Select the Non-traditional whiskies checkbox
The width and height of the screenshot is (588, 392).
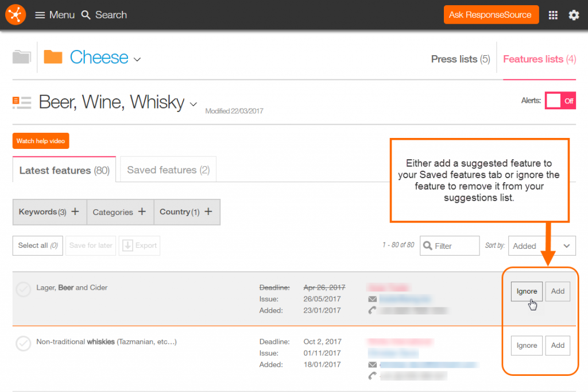[x=23, y=343]
